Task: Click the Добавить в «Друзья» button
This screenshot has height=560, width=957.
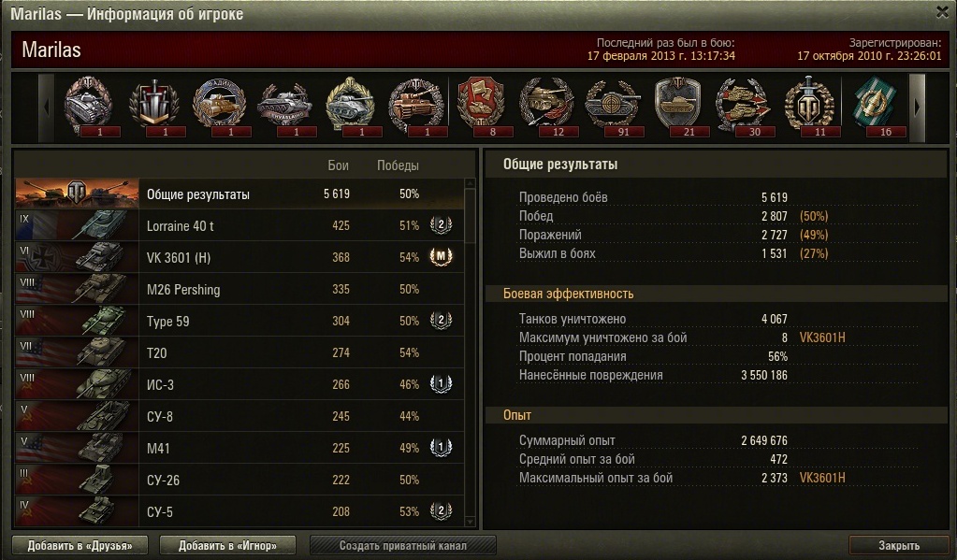Action: click(80, 545)
